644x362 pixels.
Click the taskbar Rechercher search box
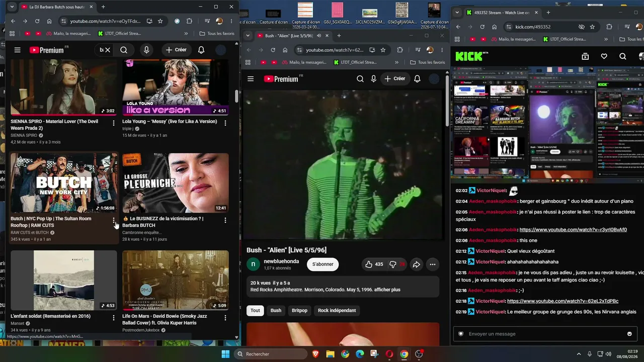[271, 354]
